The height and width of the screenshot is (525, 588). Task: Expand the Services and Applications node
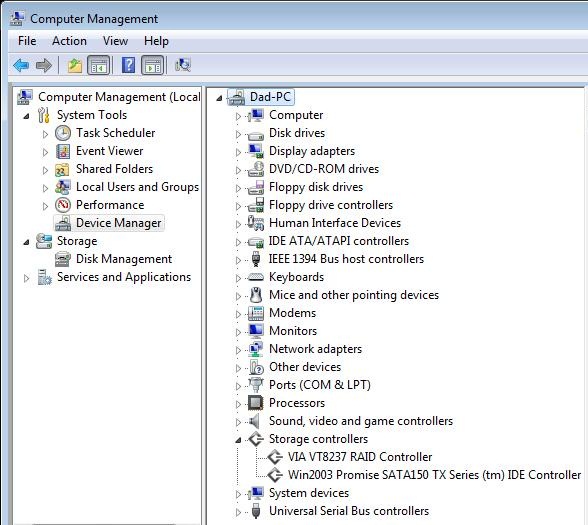(x=26, y=278)
